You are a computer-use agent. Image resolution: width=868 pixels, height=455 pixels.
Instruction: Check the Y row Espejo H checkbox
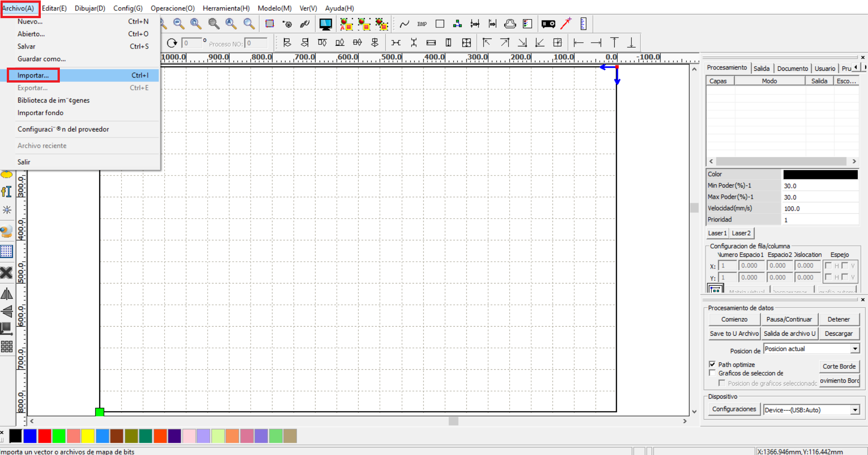(828, 277)
